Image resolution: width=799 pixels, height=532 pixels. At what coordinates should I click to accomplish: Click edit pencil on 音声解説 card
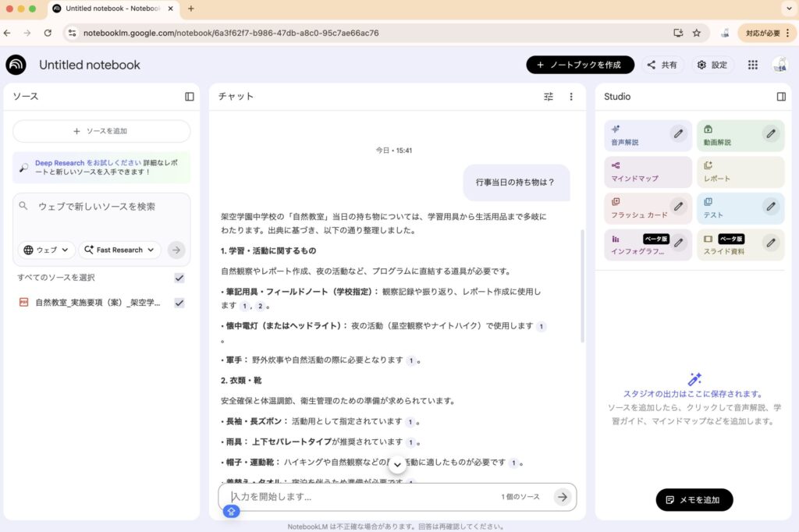coord(679,134)
